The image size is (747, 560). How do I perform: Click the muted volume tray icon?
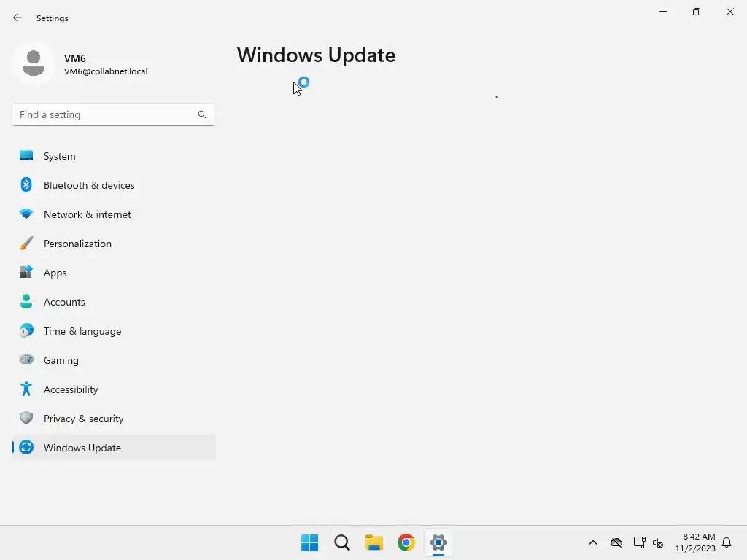[x=658, y=542]
